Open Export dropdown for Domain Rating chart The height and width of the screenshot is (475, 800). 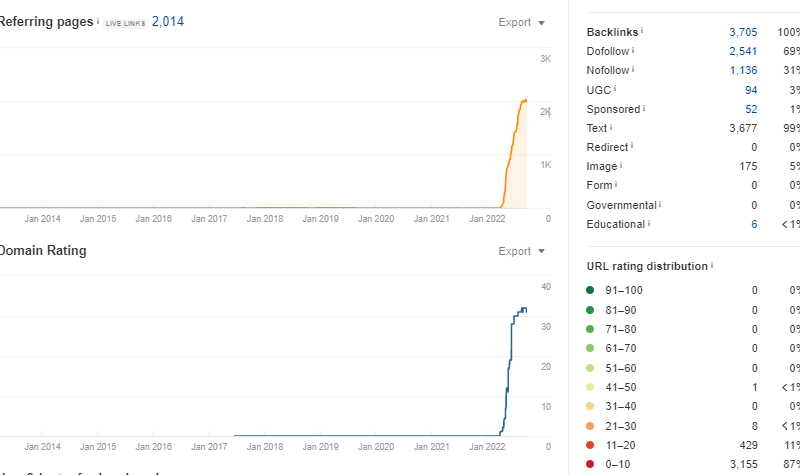tap(522, 251)
